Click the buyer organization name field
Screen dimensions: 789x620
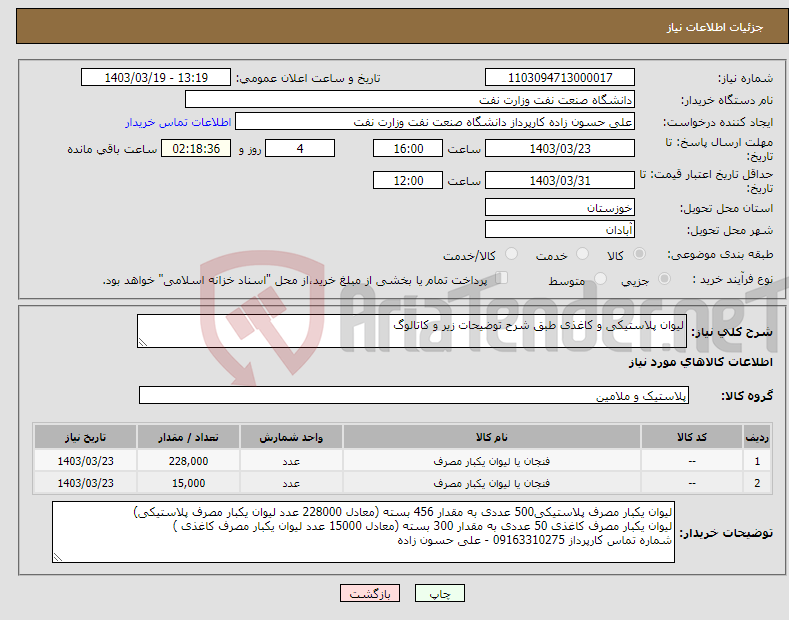pyautogui.click(x=410, y=100)
